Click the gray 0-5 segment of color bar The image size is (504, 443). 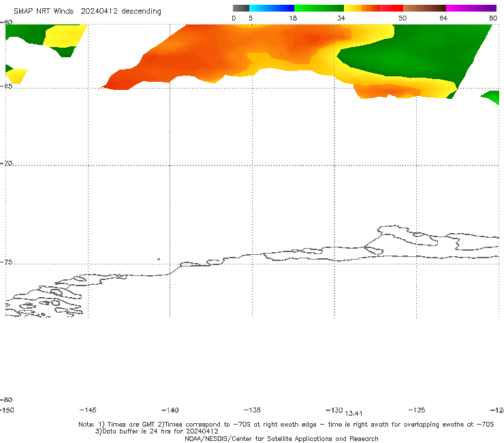click(240, 8)
